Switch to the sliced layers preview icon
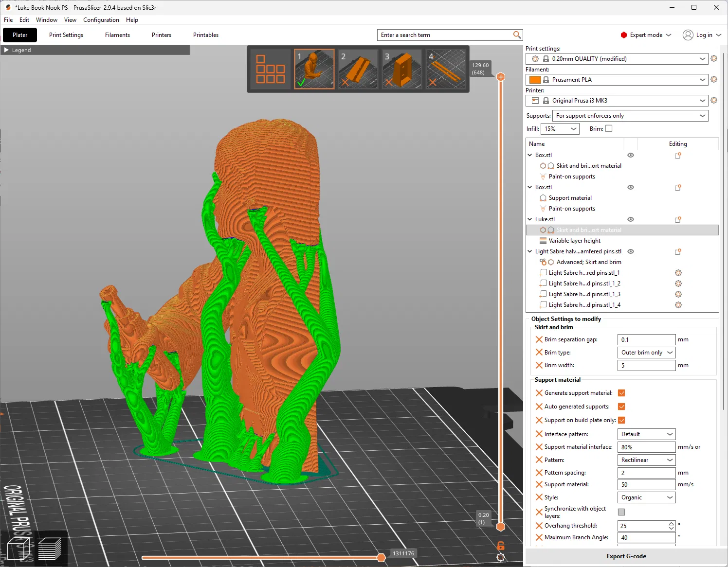Image resolution: width=728 pixels, height=567 pixels. (x=50, y=549)
